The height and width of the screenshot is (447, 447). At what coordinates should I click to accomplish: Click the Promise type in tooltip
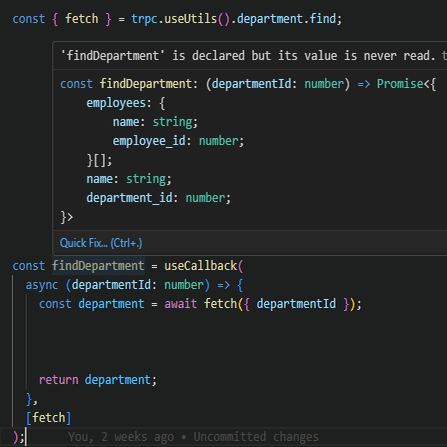pyautogui.click(x=400, y=84)
